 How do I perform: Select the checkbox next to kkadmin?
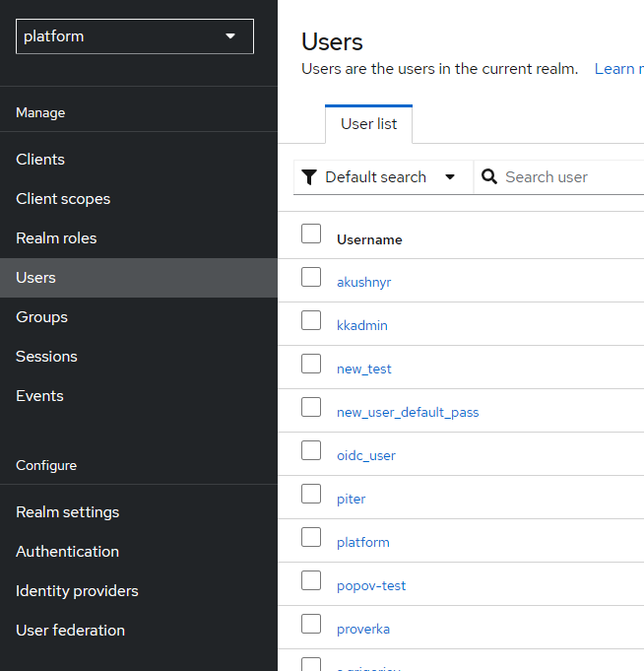point(311,320)
